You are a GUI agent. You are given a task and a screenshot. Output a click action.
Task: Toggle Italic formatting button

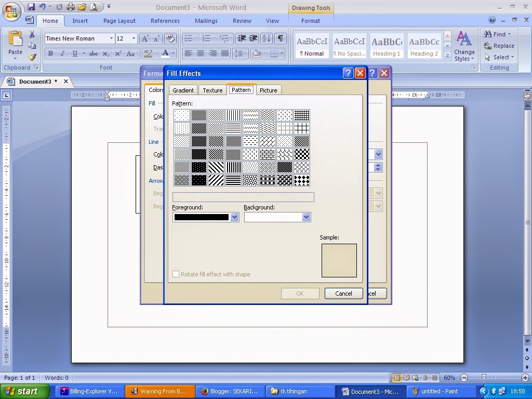62,54
